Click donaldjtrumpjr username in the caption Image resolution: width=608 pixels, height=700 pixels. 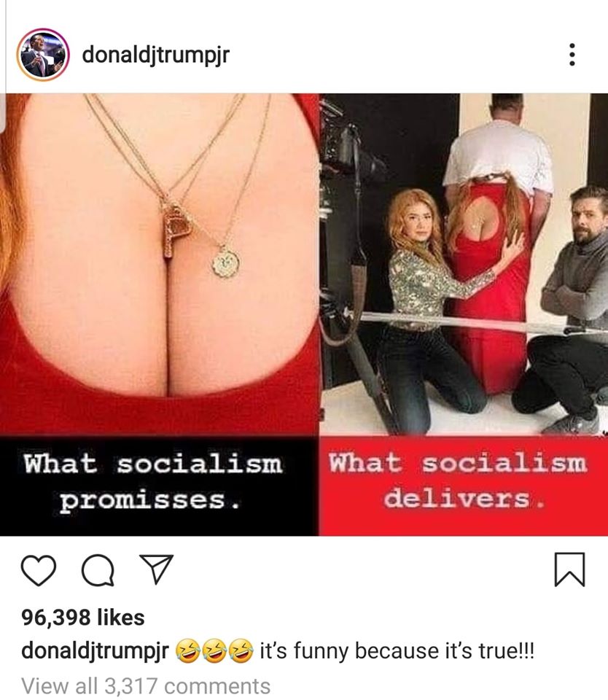[95, 651]
